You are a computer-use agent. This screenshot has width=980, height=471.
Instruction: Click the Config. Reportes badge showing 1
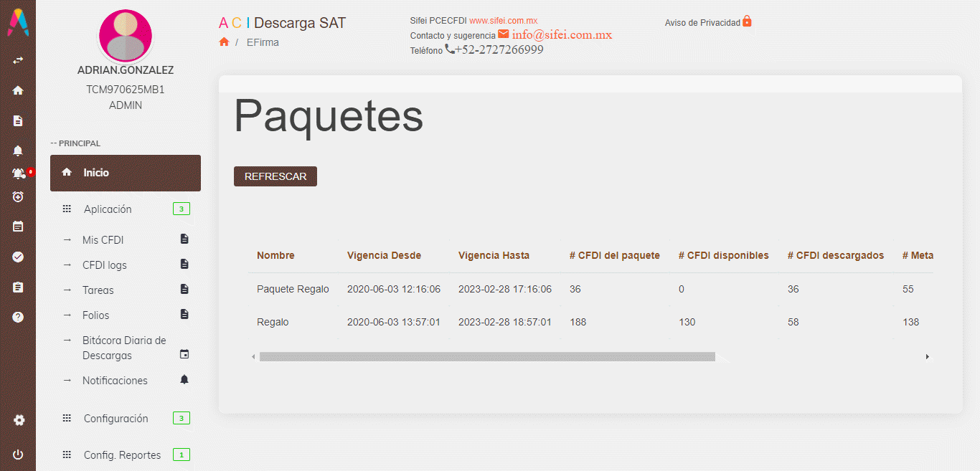[x=182, y=455]
